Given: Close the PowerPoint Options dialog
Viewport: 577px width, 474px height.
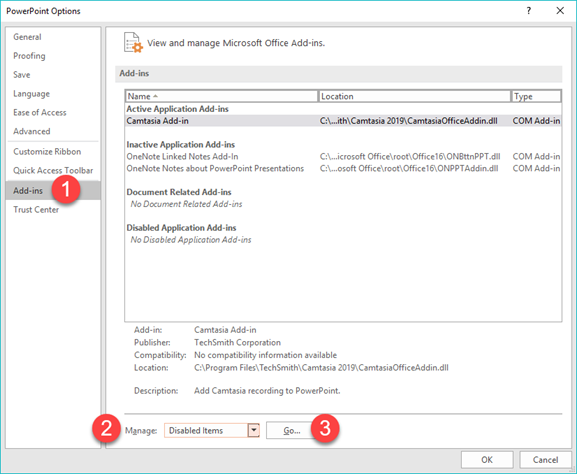Looking at the screenshot, I should pos(560,11).
